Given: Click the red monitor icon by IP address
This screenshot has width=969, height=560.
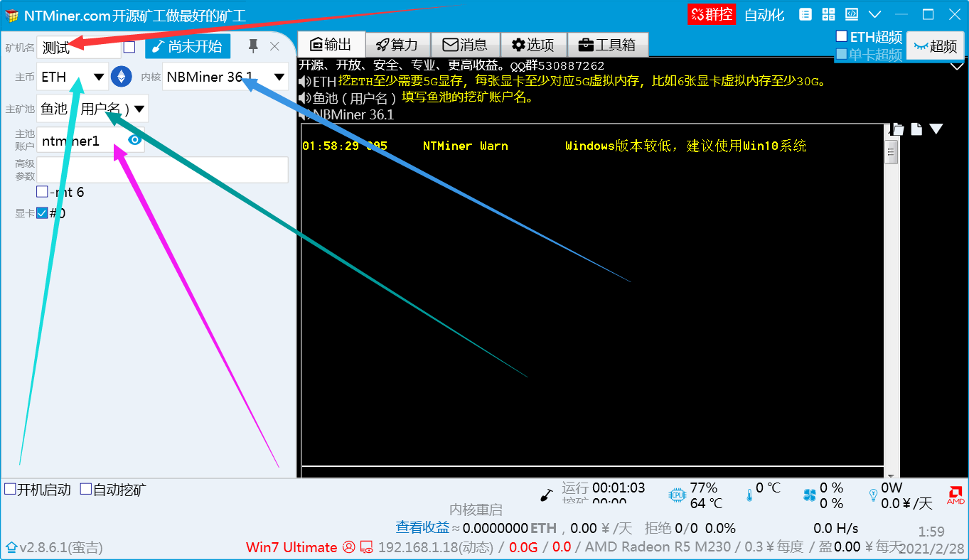Looking at the screenshot, I should [367, 547].
